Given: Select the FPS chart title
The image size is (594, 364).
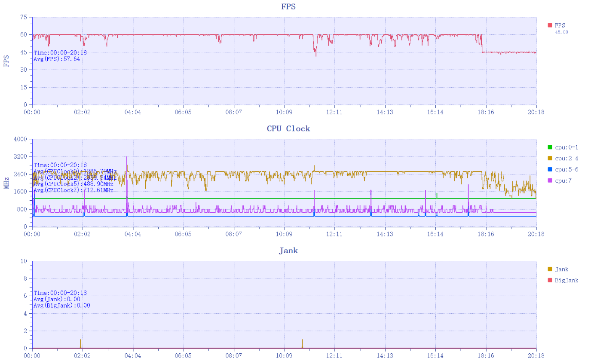Looking at the screenshot, I should coord(288,6).
